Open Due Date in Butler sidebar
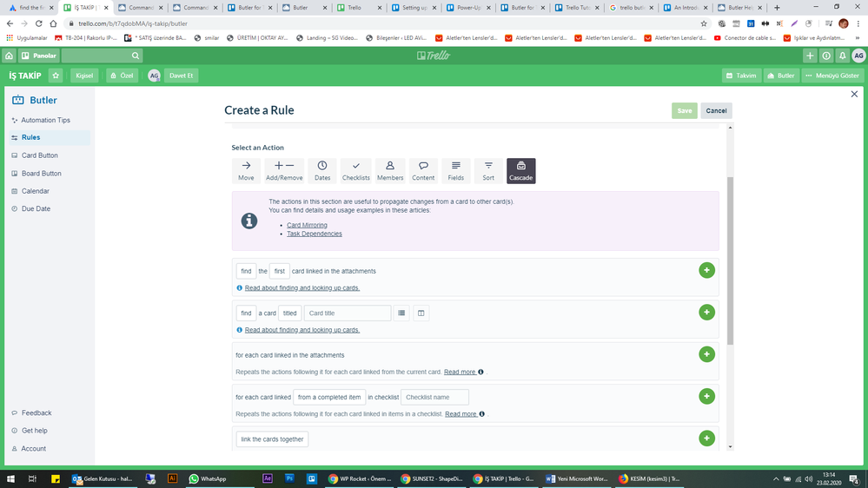This screenshot has height=488, width=868. tap(36, 208)
